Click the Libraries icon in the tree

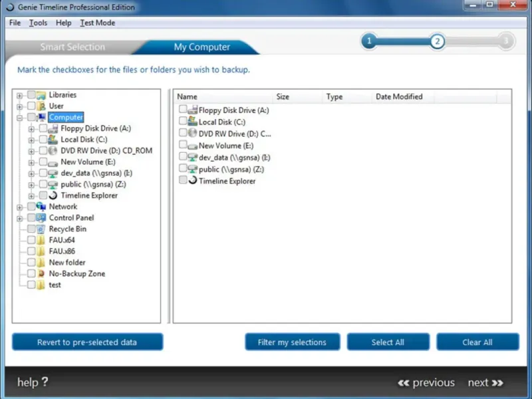click(x=41, y=95)
